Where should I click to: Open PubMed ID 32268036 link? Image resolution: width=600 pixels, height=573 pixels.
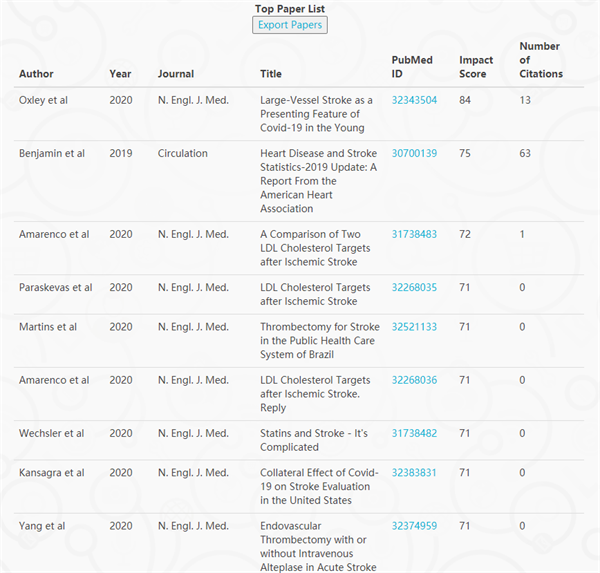[x=414, y=380]
